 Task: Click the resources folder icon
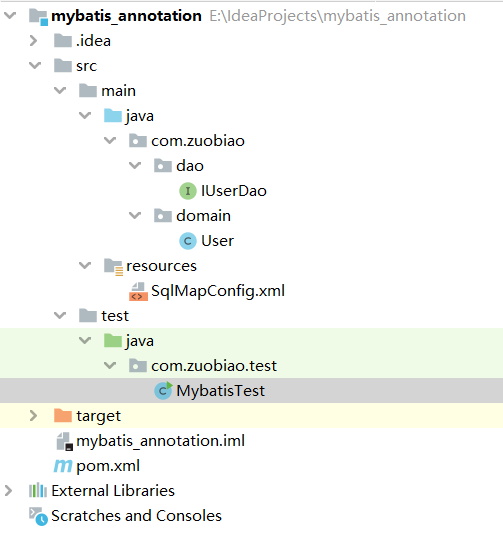(113, 267)
